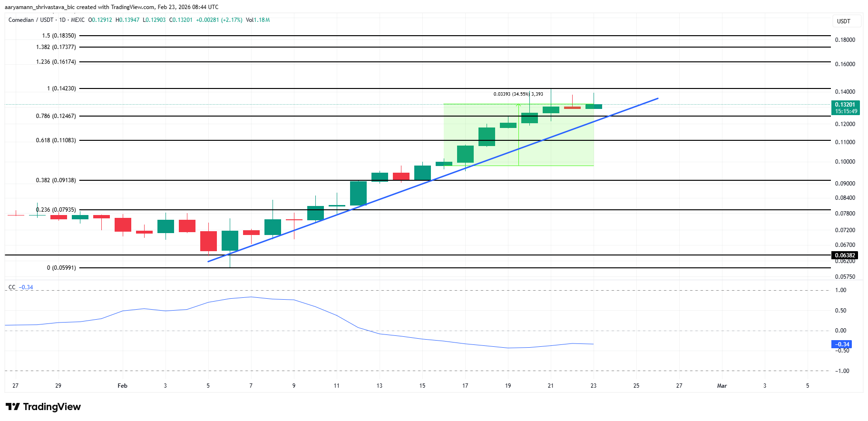
Task: Click the 0.14000 price axis label
Action: tap(845, 92)
